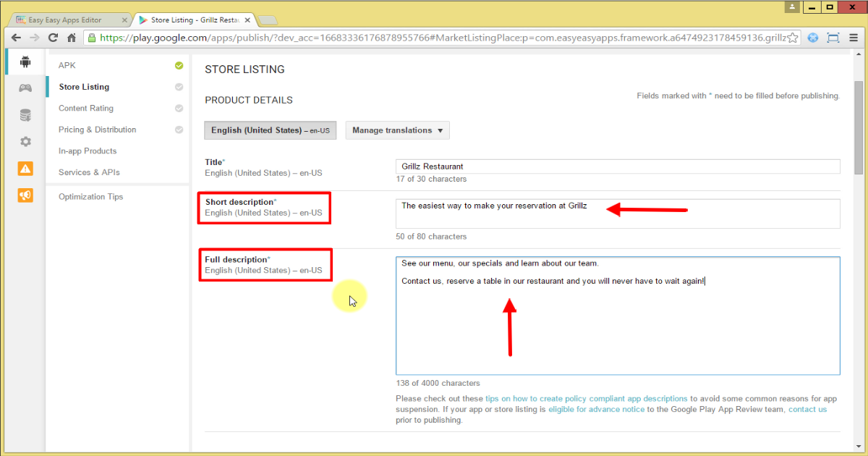
Task: Open the Game services controller icon
Action: pos(25,88)
